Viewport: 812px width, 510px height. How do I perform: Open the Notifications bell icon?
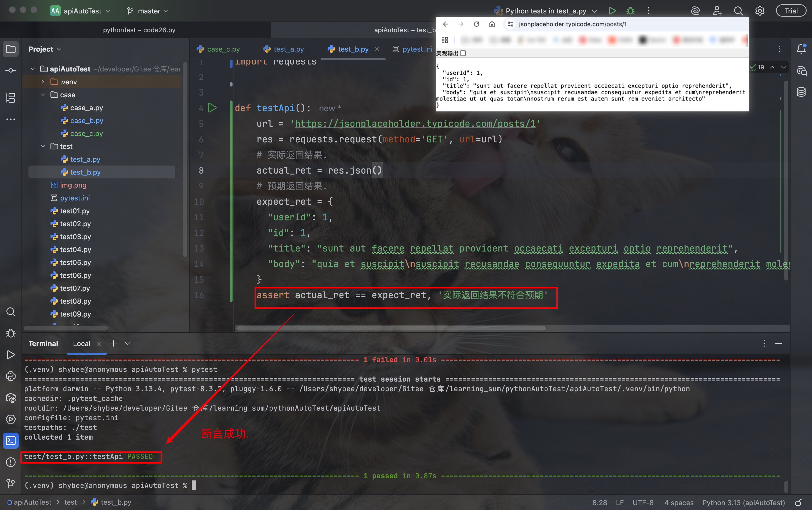click(801, 49)
